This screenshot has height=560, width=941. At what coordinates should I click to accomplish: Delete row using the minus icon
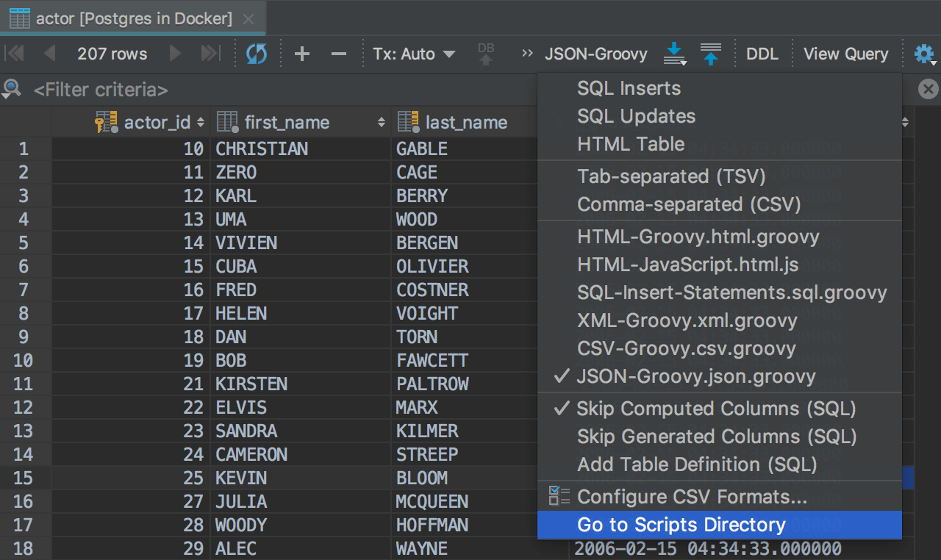tap(338, 54)
